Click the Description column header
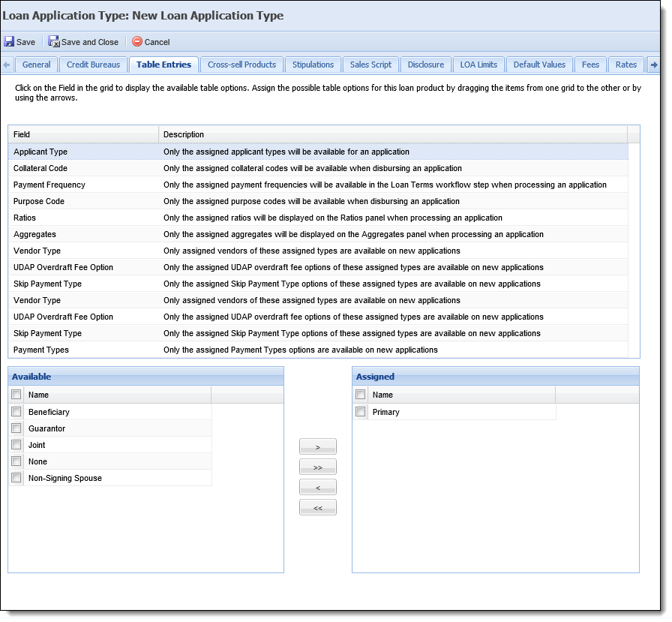Screen dimensions: 672x622 393,134
